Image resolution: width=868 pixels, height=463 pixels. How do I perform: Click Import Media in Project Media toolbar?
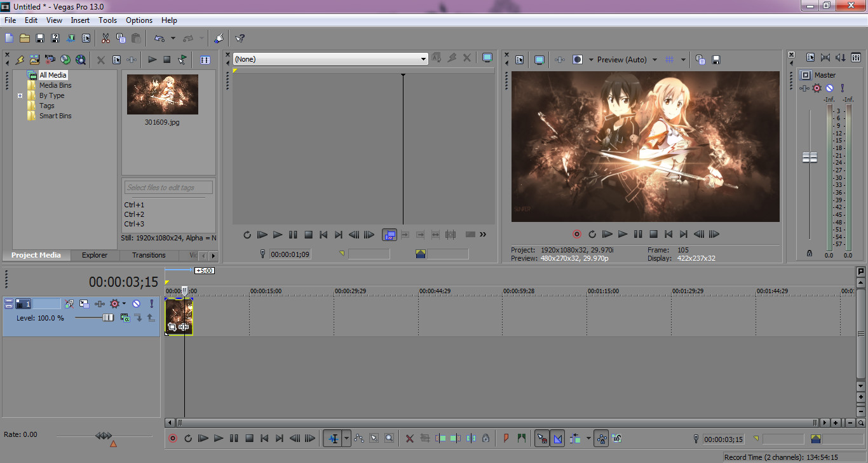coord(34,60)
